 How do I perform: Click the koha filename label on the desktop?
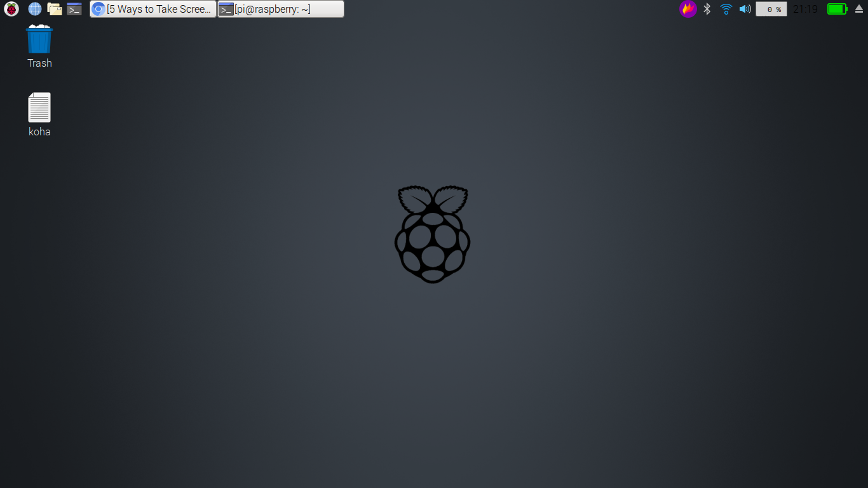pos(39,132)
